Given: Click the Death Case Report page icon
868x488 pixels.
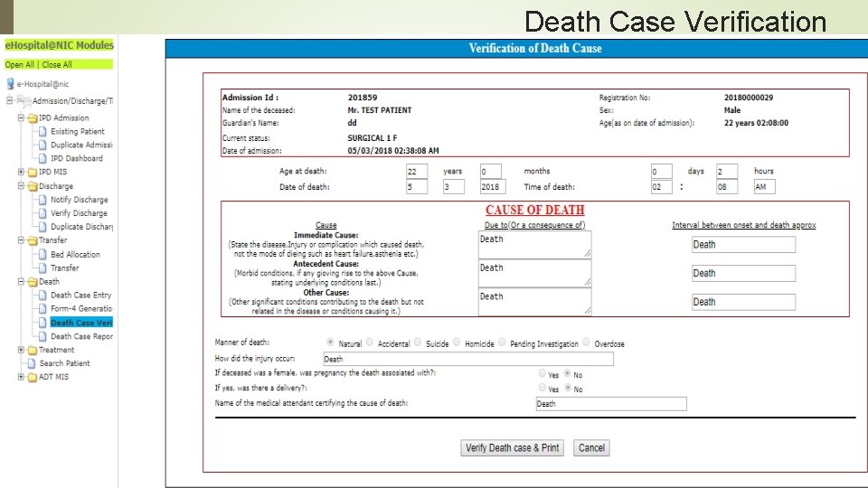Looking at the screenshot, I should click(x=42, y=336).
